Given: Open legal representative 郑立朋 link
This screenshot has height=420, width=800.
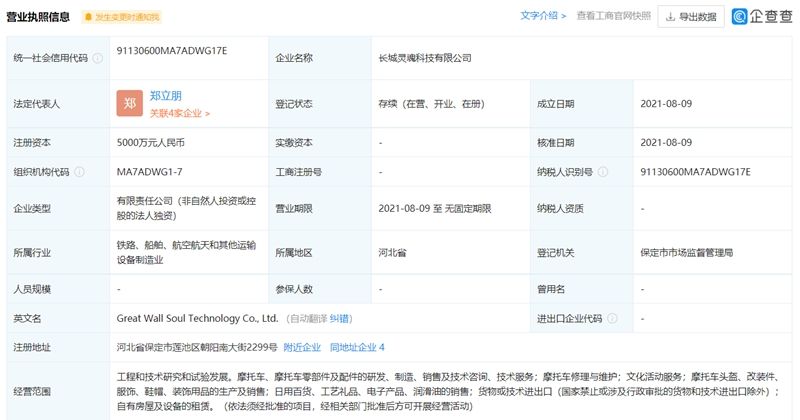Looking at the screenshot, I should click(x=166, y=95).
